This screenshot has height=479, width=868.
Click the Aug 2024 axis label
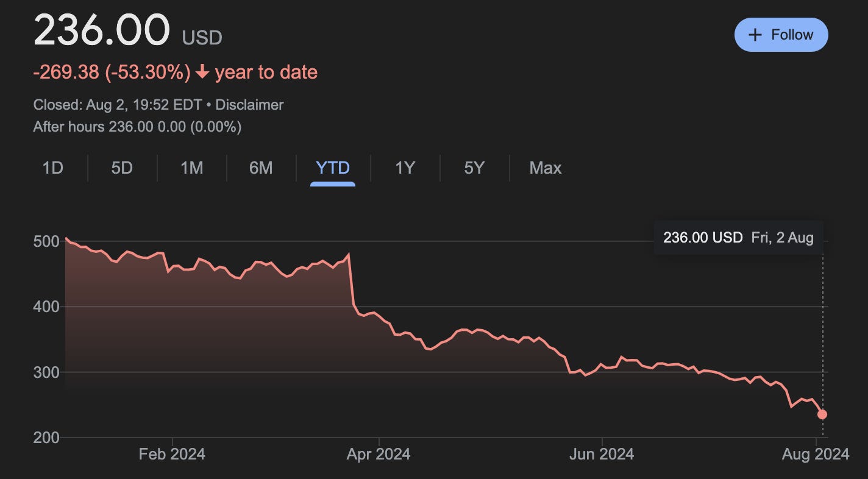click(817, 454)
